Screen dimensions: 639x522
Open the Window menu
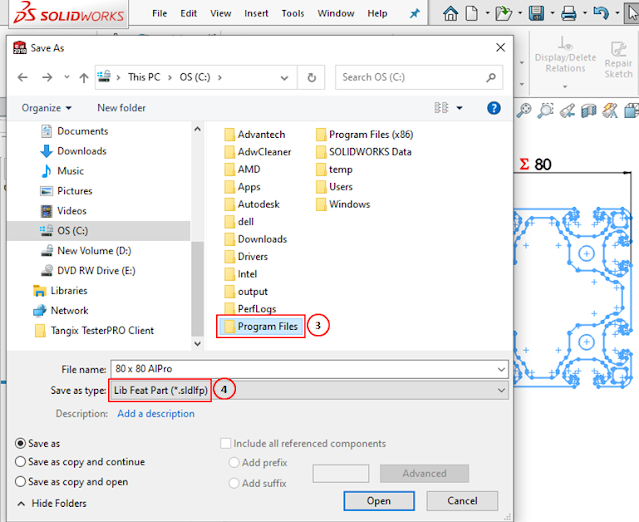pos(336,13)
